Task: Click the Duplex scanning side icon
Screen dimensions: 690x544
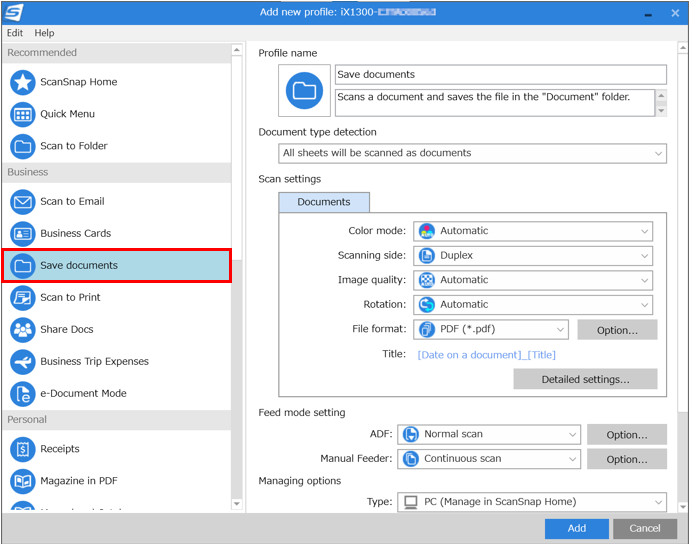Action: pyautogui.click(x=426, y=256)
